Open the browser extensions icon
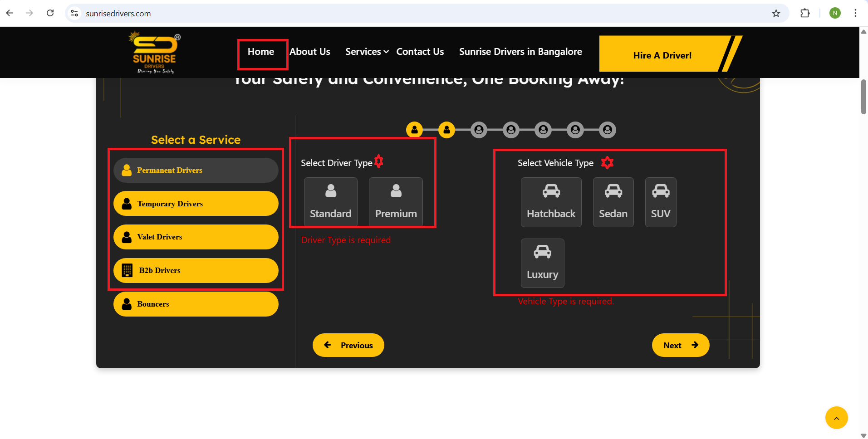868x439 pixels. click(805, 13)
